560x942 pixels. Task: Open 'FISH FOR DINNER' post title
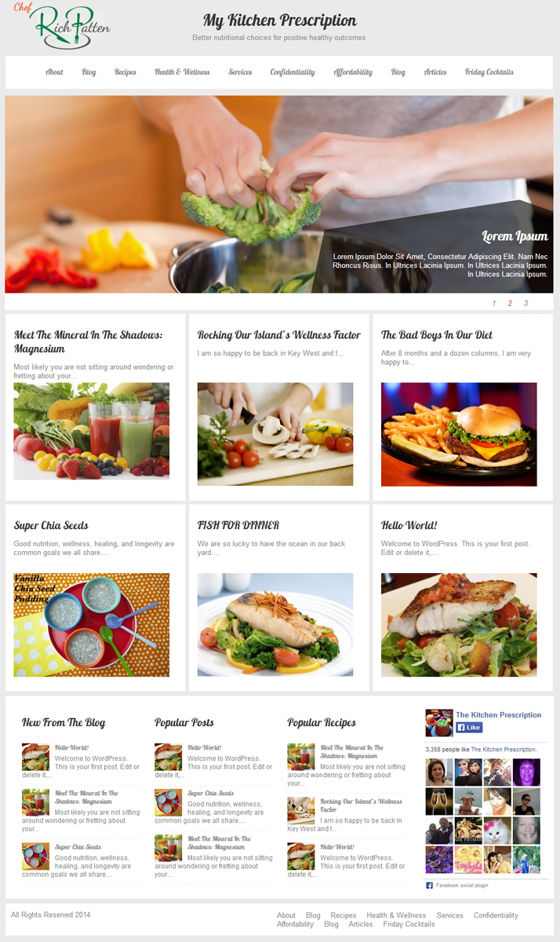point(238,525)
